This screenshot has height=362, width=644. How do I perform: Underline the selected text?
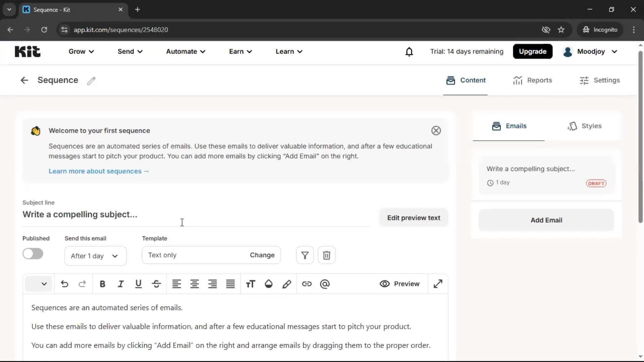pos(139,284)
